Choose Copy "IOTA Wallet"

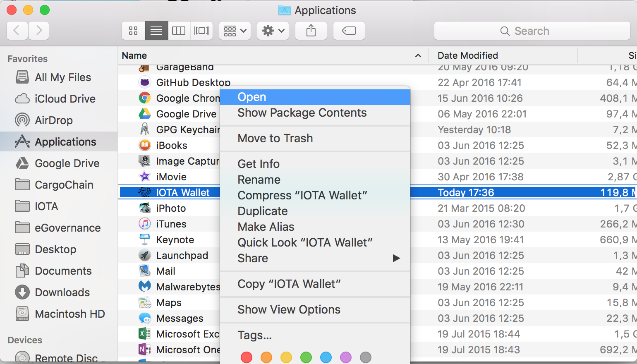pyautogui.click(x=315, y=284)
